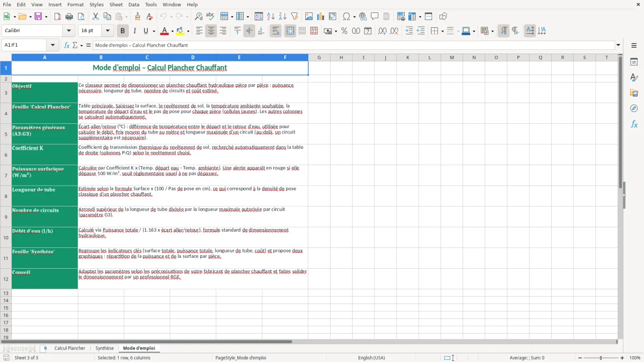The image size is (644, 362).
Task: Click the zoom out minus button
Action: (x=580, y=358)
